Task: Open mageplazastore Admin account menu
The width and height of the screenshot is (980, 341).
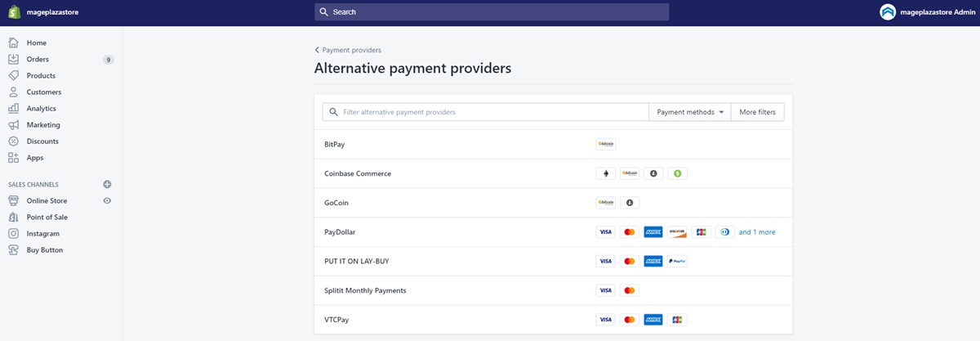Action: coord(926,12)
